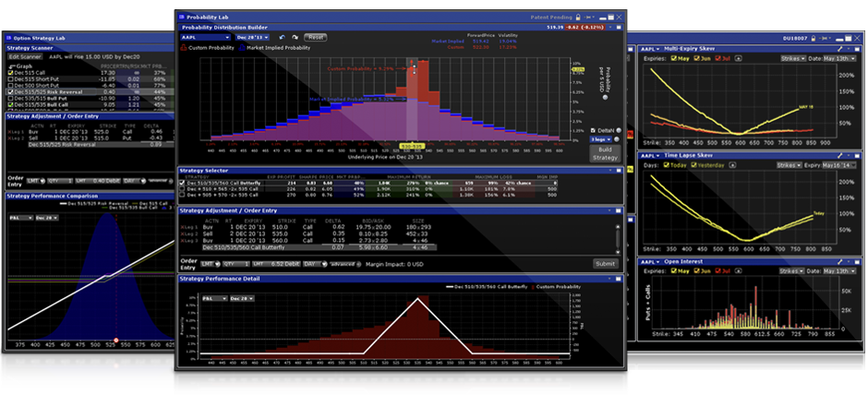This screenshot has height=406, width=868.
Task: Click the round button under Probability per 5 USD
Action: (x=605, y=98)
